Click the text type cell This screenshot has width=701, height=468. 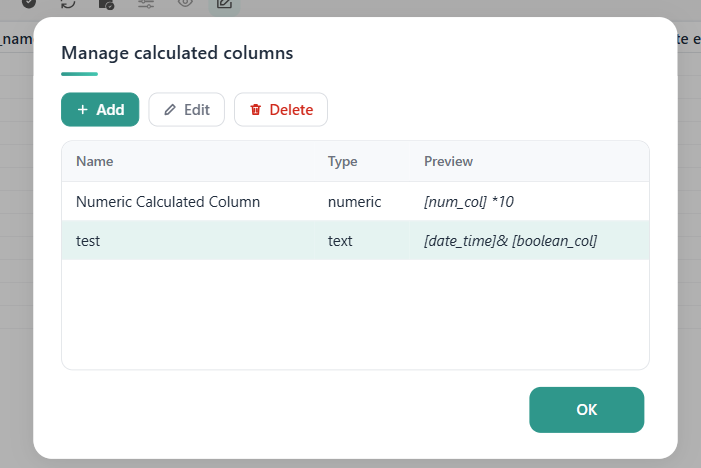340,241
